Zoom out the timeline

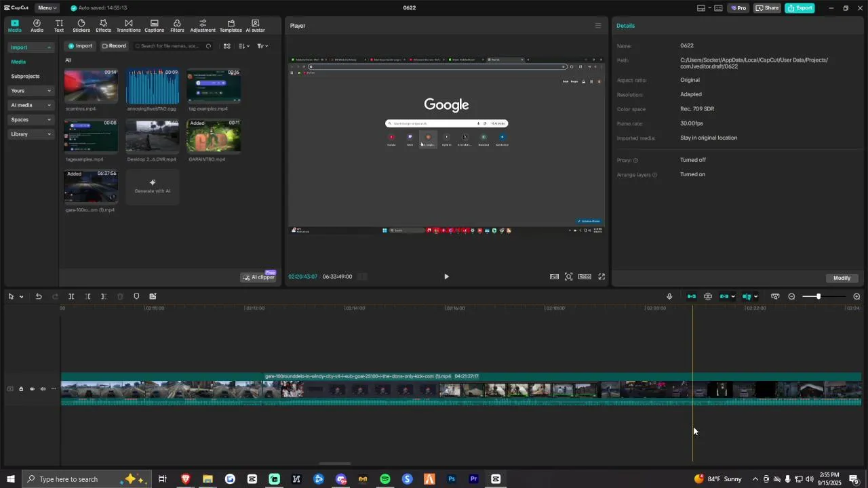[791, 296]
